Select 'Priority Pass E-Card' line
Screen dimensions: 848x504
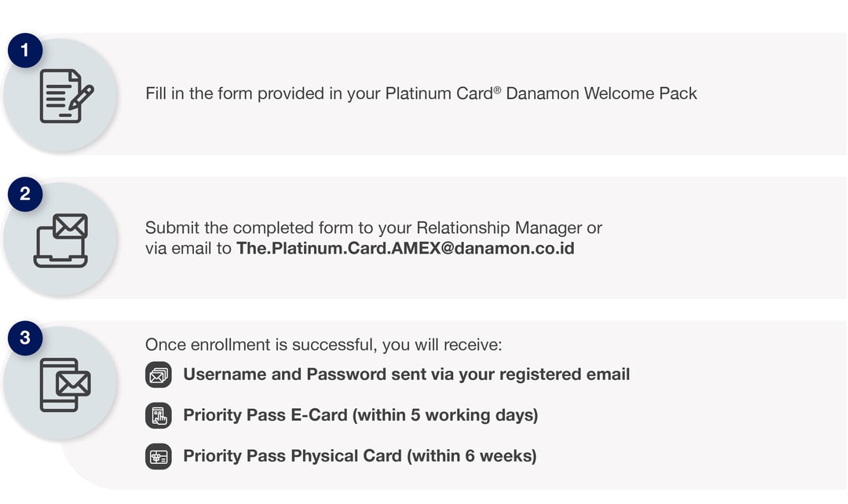click(x=360, y=415)
